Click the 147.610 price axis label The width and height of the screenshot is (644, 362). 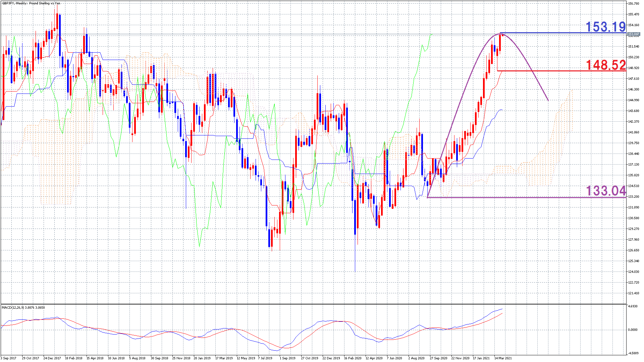(634, 79)
